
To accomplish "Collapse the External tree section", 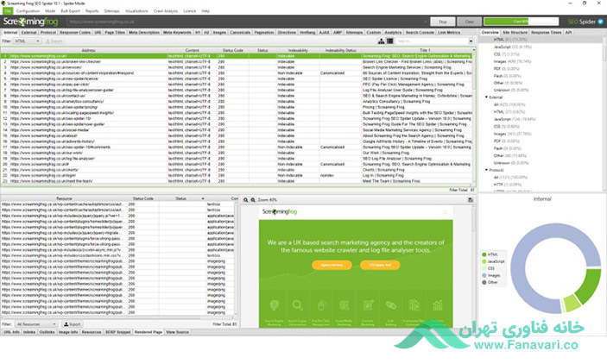I will coord(487,97).
